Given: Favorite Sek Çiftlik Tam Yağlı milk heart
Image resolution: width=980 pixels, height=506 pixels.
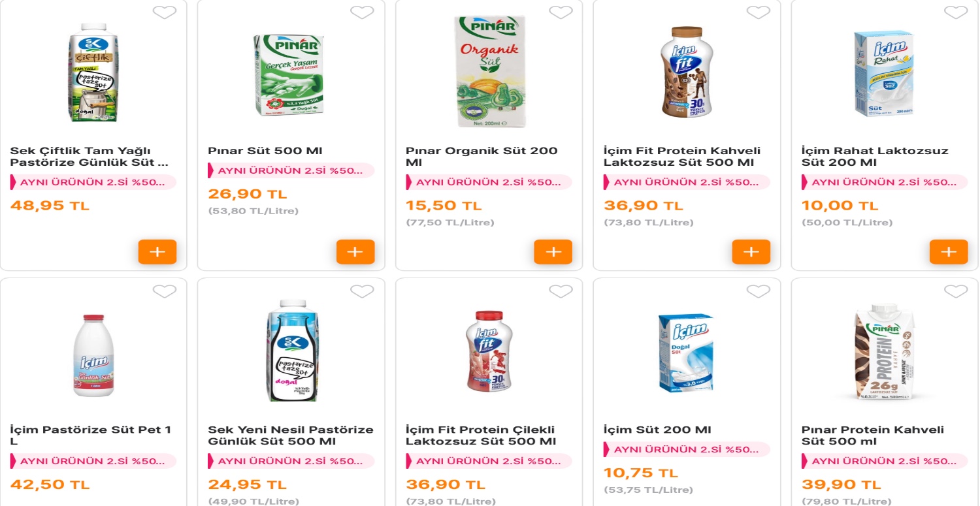Looking at the screenshot, I should click(x=164, y=12).
